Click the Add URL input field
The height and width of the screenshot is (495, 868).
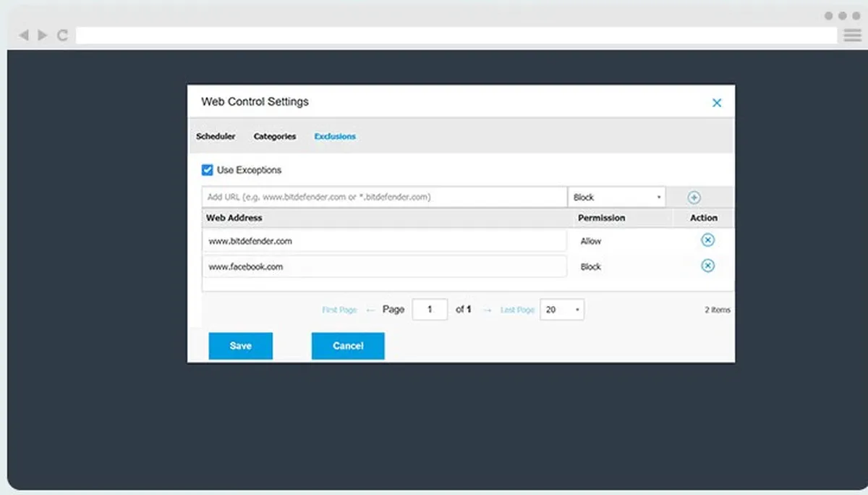click(x=384, y=197)
